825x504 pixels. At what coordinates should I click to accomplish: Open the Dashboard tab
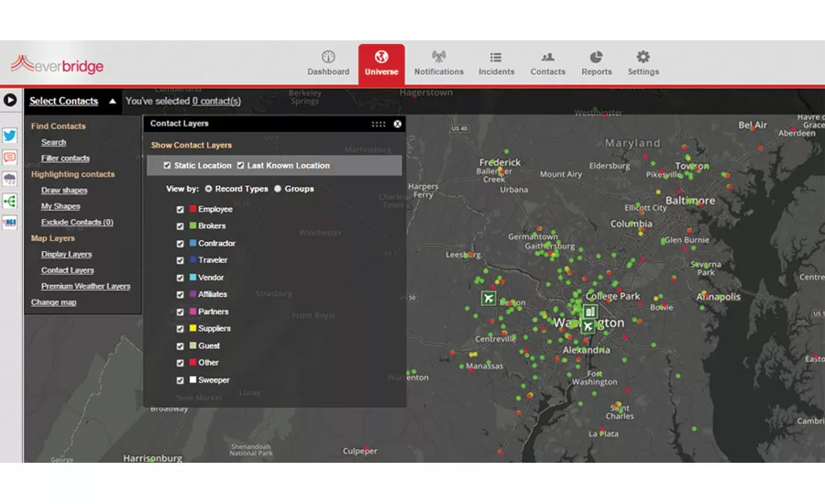328,63
